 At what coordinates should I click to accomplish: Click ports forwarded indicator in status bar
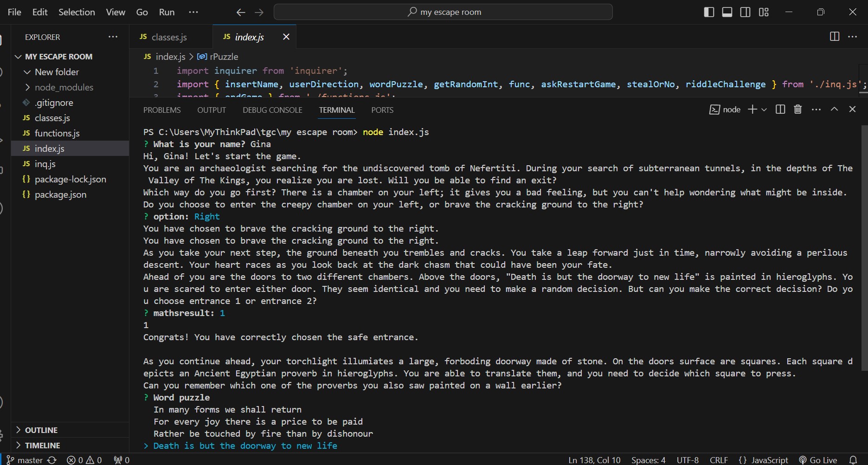pos(122,460)
